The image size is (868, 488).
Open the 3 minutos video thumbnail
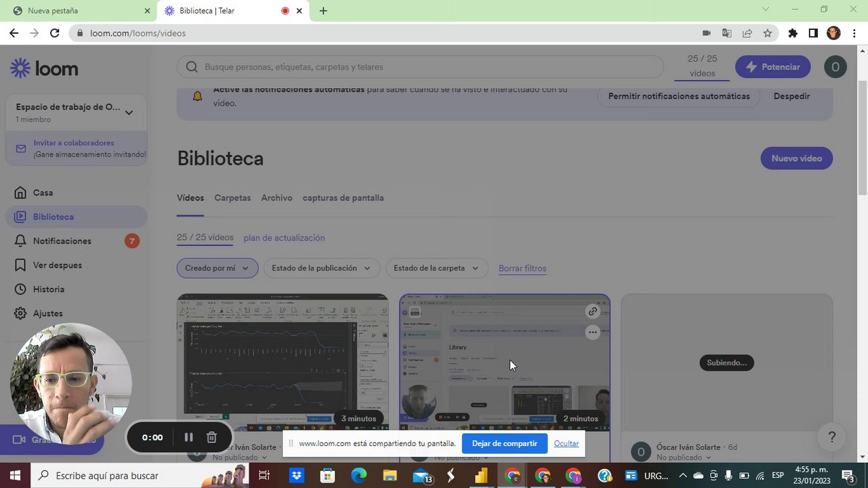click(283, 363)
